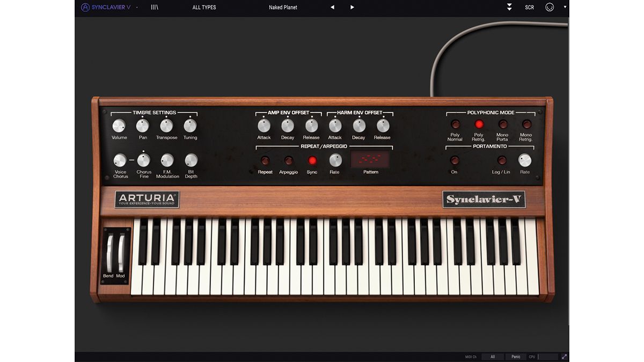Open the preset library browser icon
The width and height of the screenshot is (644, 362).
155,7
